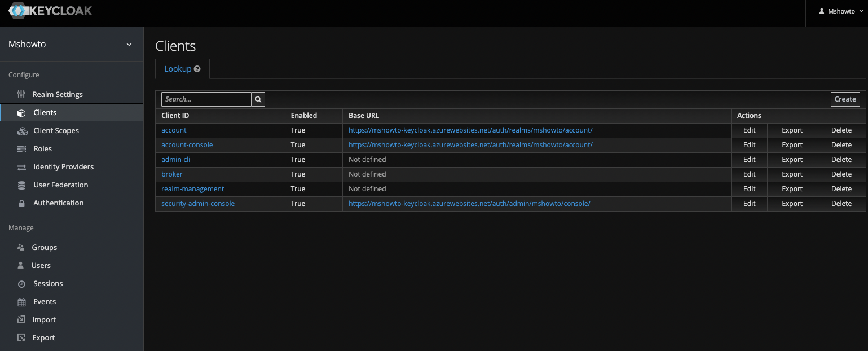Open the admin-cli client link
This screenshot has width=868, height=351.
(176, 160)
